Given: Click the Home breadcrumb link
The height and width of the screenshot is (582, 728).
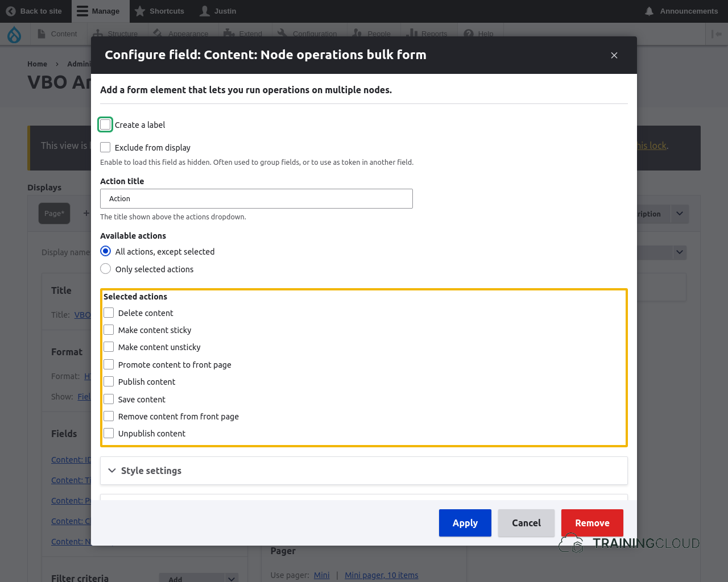Looking at the screenshot, I should click(x=37, y=64).
